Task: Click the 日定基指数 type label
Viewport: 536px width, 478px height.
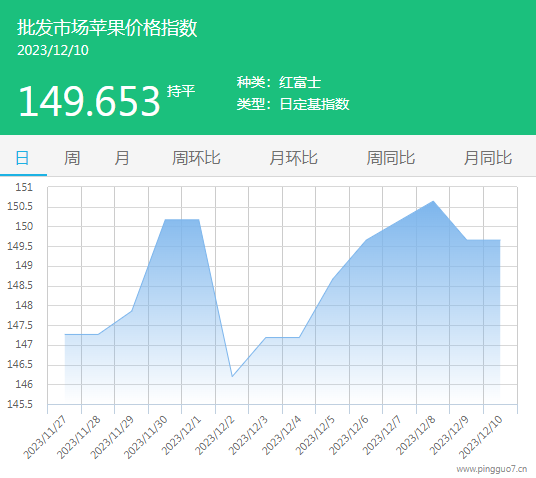Action: (314, 104)
